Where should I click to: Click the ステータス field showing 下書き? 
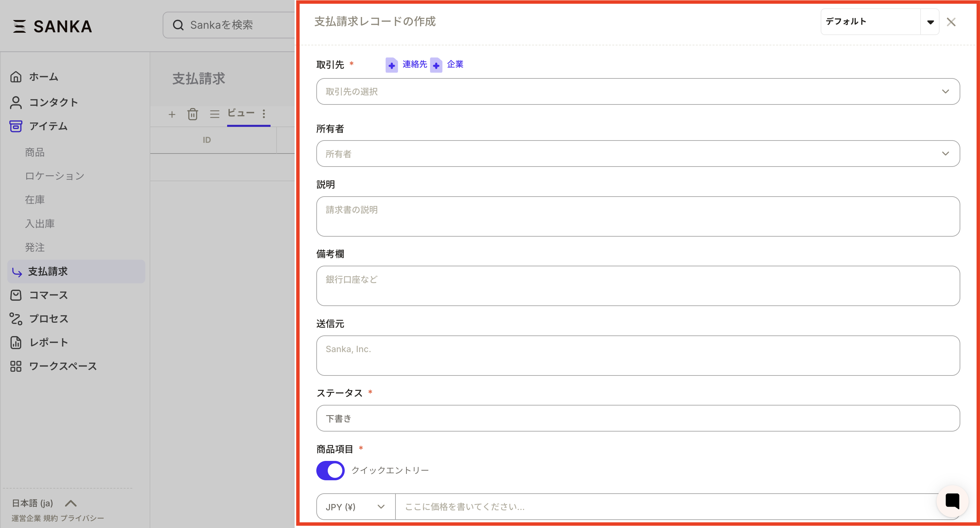[x=638, y=418]
